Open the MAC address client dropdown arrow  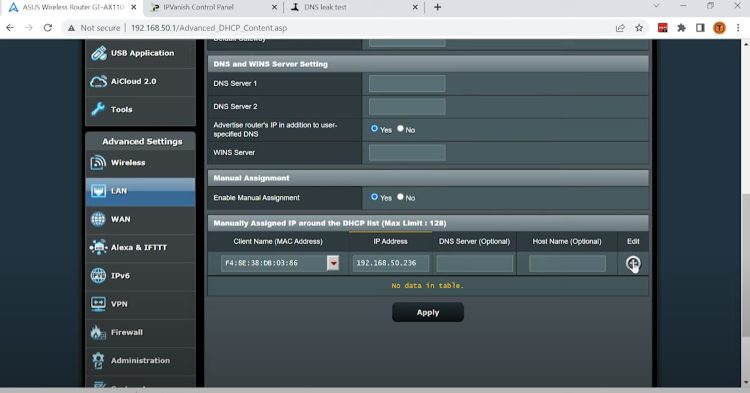click(333, 263)
